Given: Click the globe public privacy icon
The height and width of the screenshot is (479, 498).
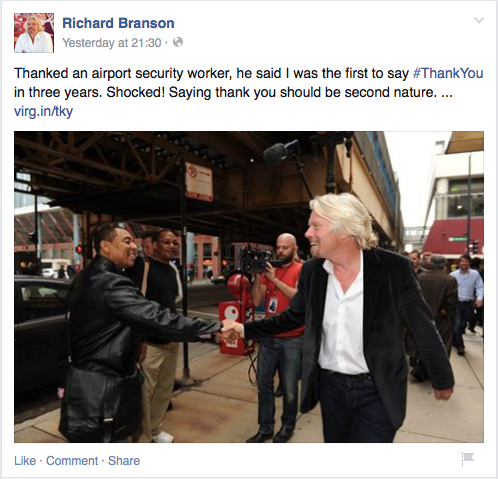Looking at the screenshot, I should tap(178, 42).
